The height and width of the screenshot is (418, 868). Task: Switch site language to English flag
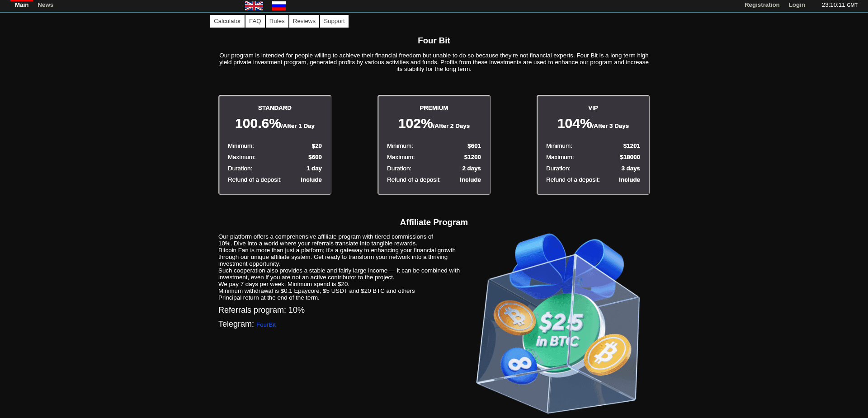[254, 6]
